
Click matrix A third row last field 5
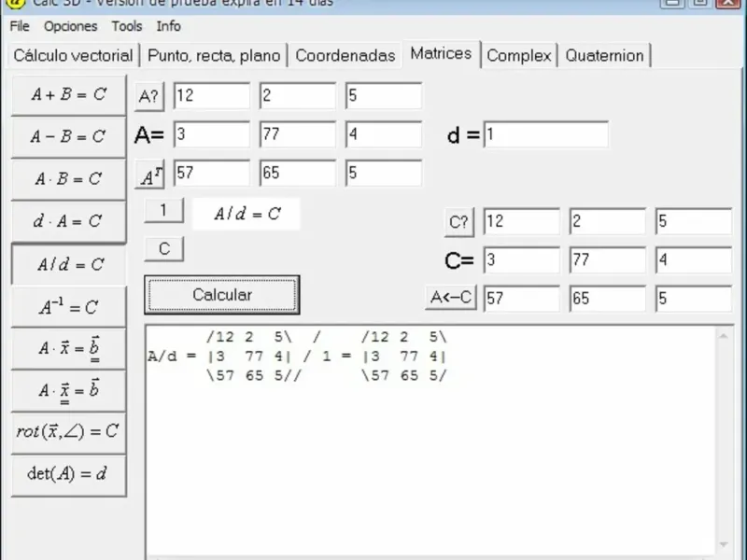click(x=384, y=173)
